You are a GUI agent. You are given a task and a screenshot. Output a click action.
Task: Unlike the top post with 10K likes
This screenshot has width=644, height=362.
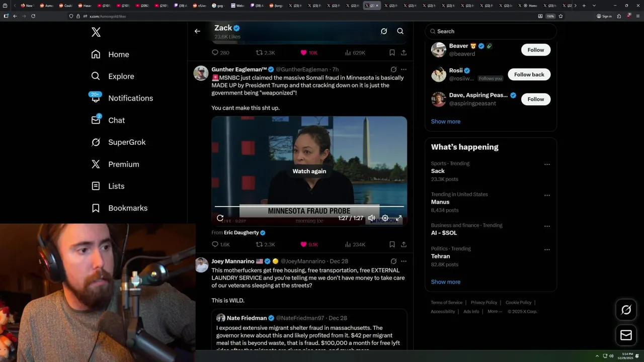(x=308, y=52)
